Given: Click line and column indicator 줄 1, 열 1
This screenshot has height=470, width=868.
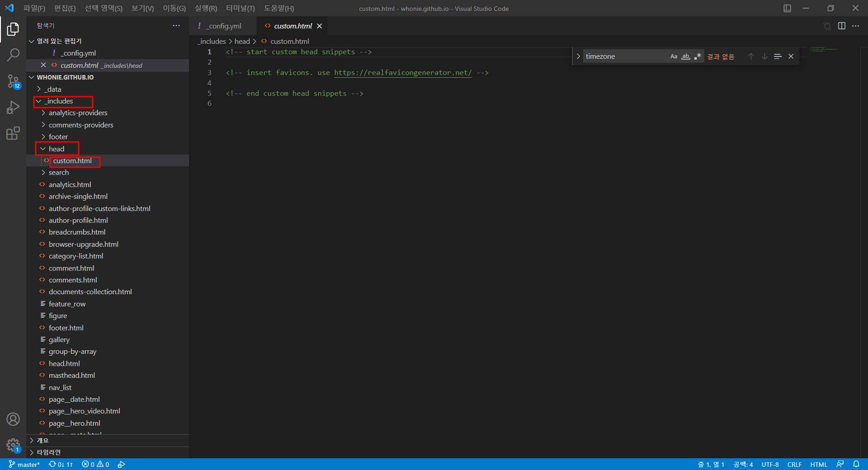Looking at the screenshot, I should (x=711, y=465).
